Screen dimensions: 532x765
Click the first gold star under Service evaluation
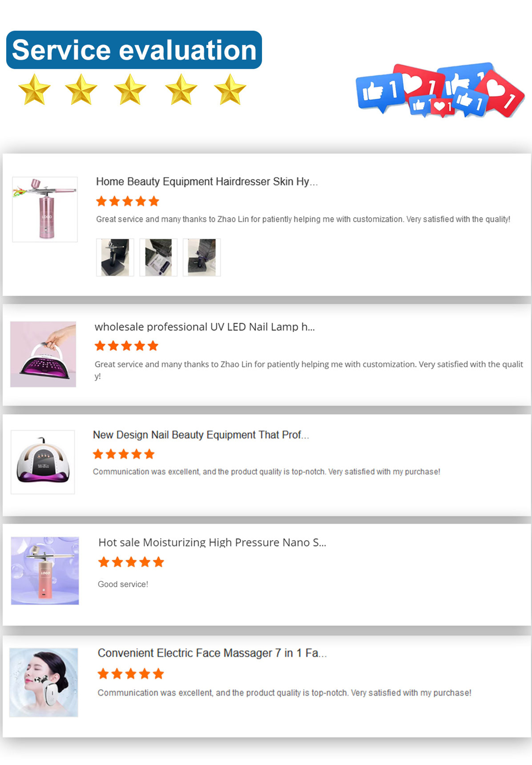pos(34,90)
